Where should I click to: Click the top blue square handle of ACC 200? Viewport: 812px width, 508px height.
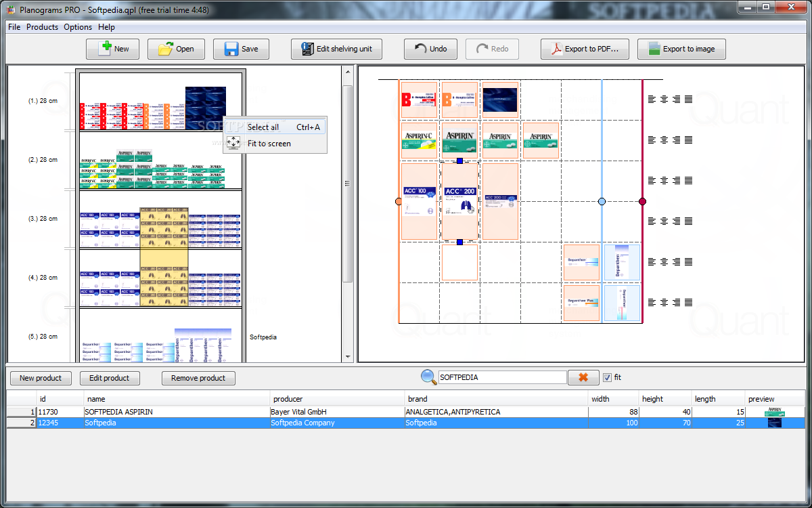pyautogui.click(x=459, y=161)
